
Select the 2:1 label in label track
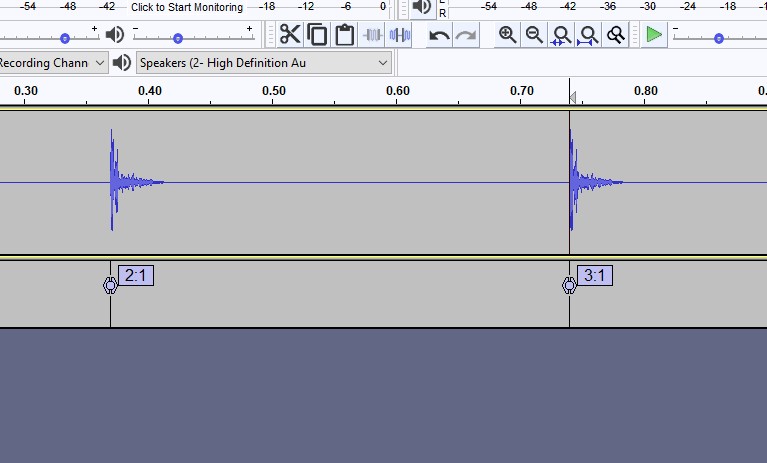coord(136,276)
